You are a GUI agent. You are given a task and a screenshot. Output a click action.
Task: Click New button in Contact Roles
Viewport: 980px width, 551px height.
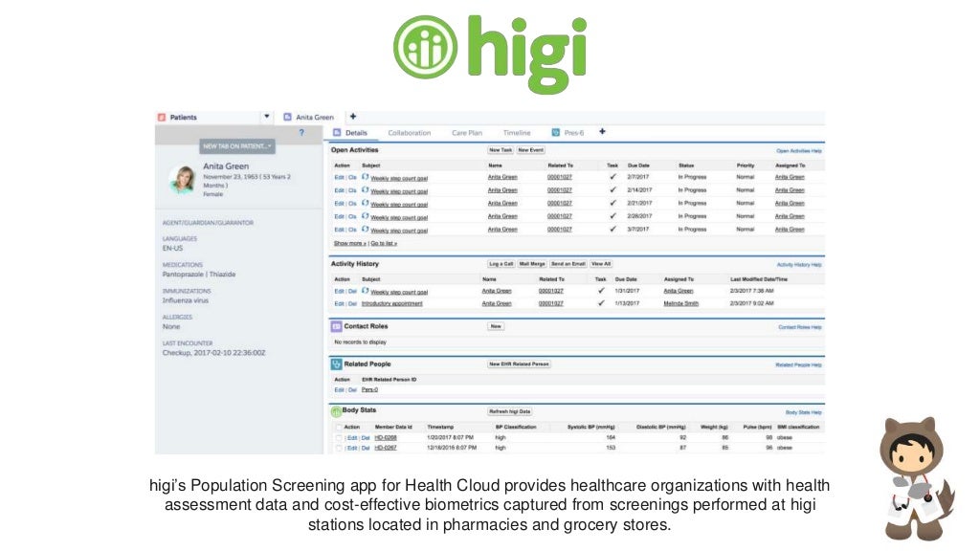pyautogui.click(x=496, y=326)
